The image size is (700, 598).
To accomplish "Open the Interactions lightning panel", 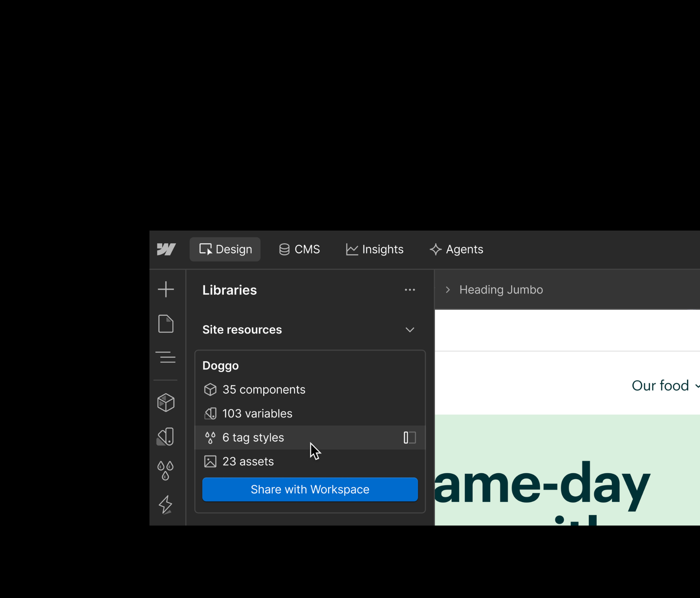I will pyautogui.click(x=166, y=504).
